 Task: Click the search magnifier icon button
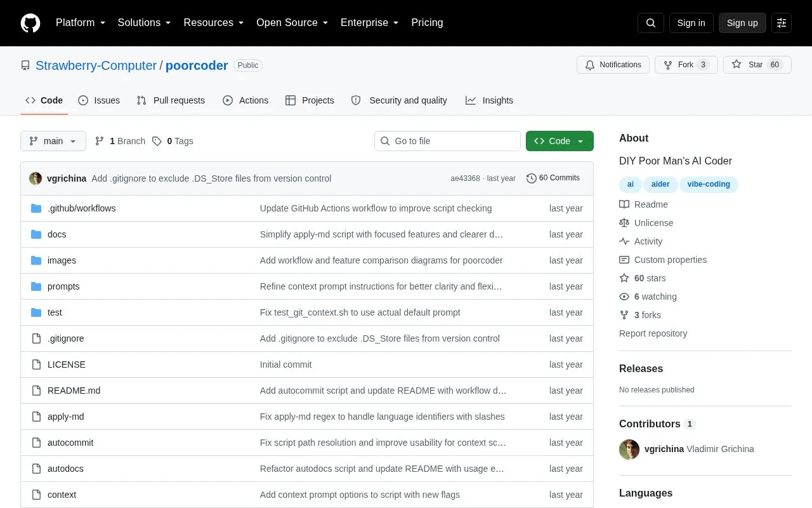pyautogui.click(x=651, y=23)
